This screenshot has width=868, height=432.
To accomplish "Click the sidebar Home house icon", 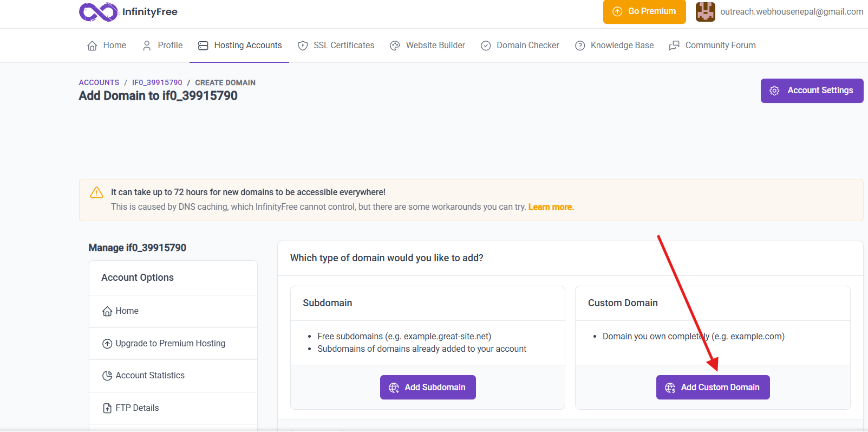I will click(x=107, y=311).
